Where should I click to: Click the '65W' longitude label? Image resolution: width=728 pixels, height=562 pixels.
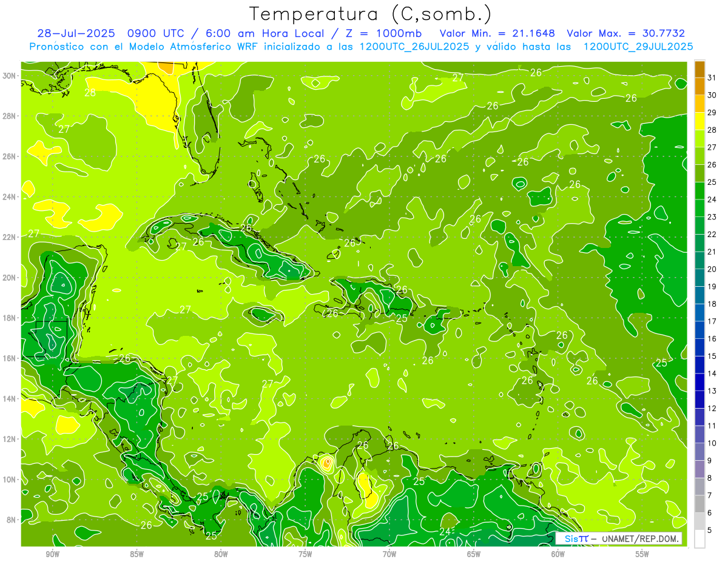point(474,554)
